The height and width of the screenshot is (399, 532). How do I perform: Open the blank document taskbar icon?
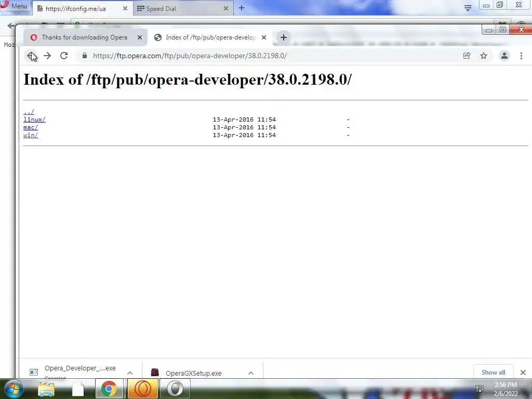point(78,389)
